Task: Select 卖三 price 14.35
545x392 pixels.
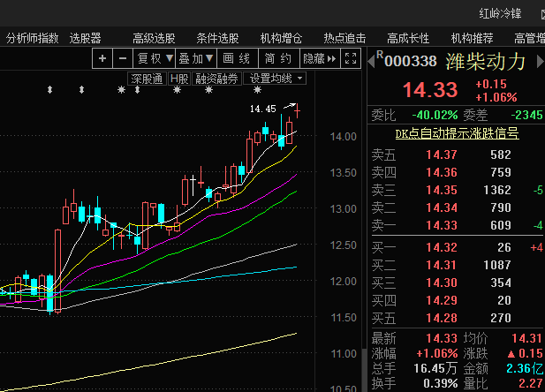Action: (x=442, y=190)
